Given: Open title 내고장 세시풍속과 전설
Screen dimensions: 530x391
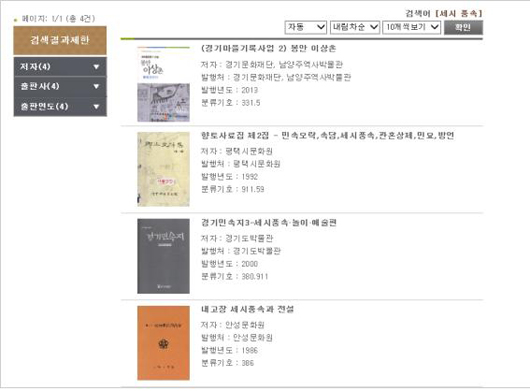Looking at the screenshot, I should tap(247, 309).
